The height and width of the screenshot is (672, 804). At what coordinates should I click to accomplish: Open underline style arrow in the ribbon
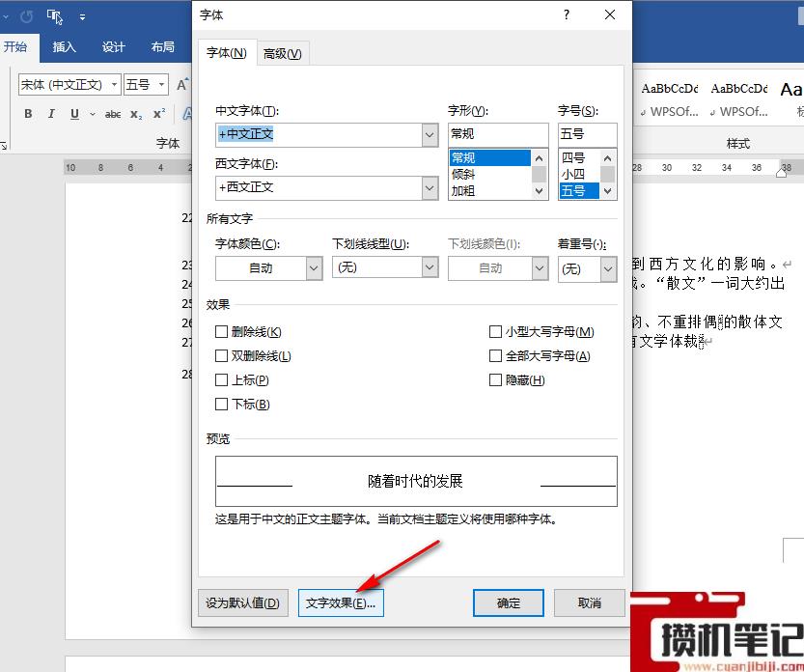(93, 114)
